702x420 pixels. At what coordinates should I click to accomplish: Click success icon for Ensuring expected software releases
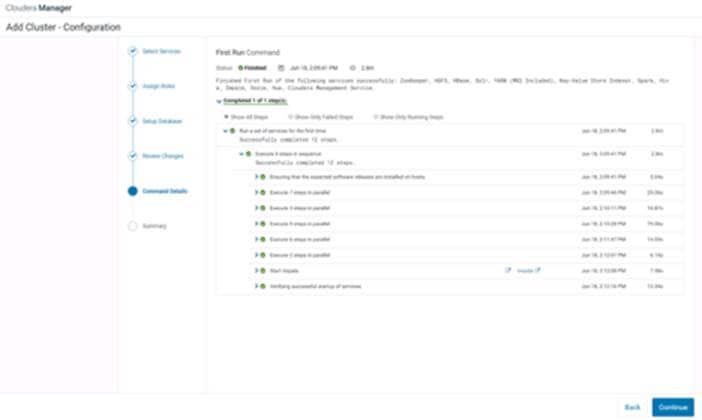pos(263,177)
